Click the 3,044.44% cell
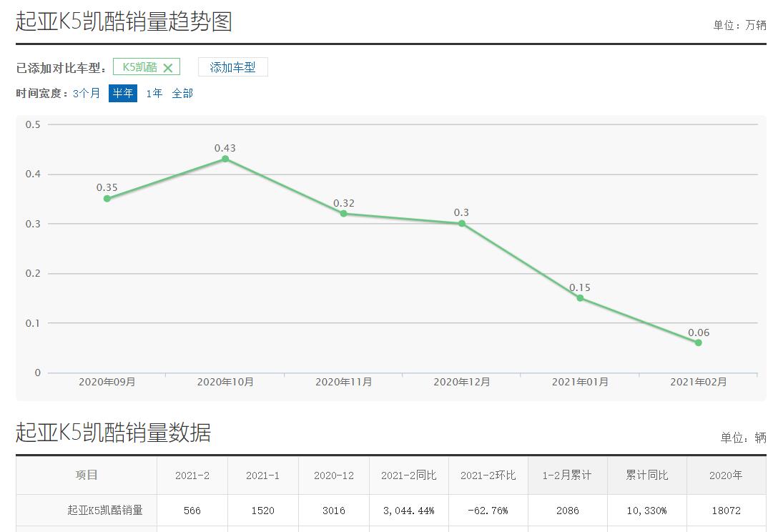Viewport: 773px width, 532px height. 409,511
